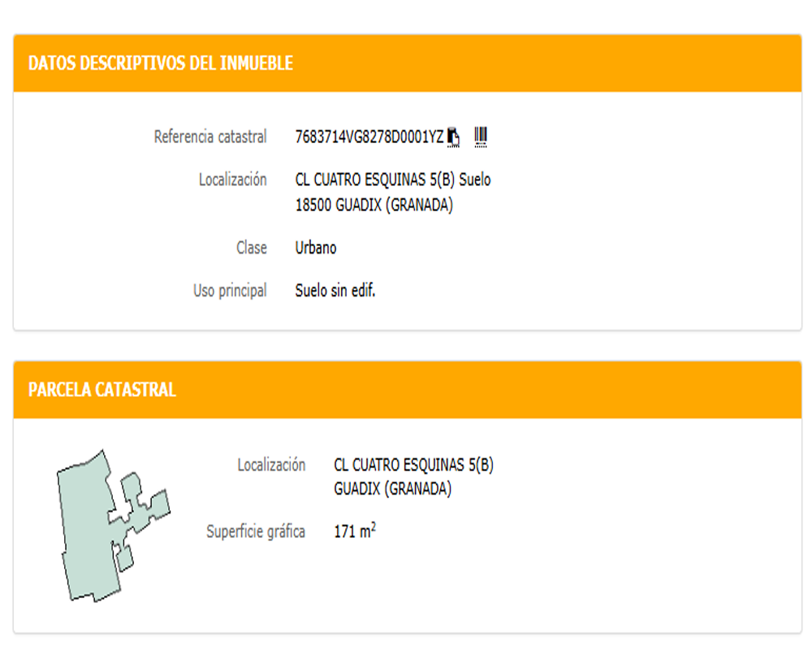The width and height of the screenshot is (812, 650).
Task: Copy the cadastral reference to clipboard icon
Action: 453,136
